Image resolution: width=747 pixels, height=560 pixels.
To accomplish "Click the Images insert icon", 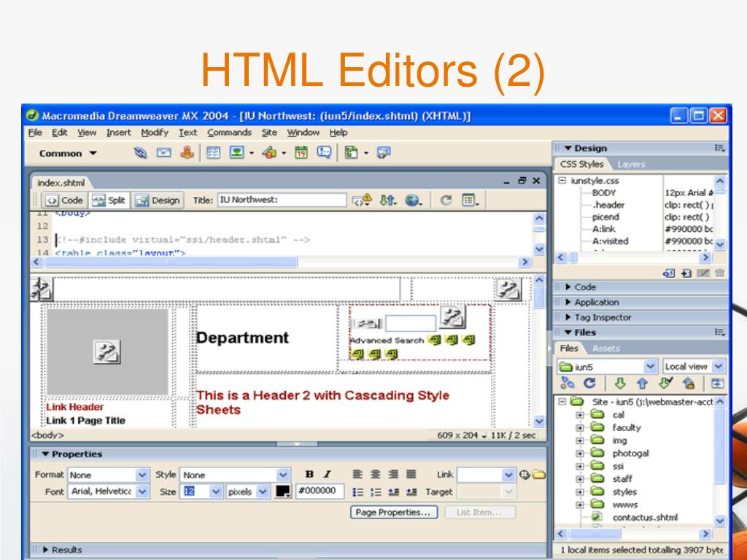I will [x=237, y=153].
